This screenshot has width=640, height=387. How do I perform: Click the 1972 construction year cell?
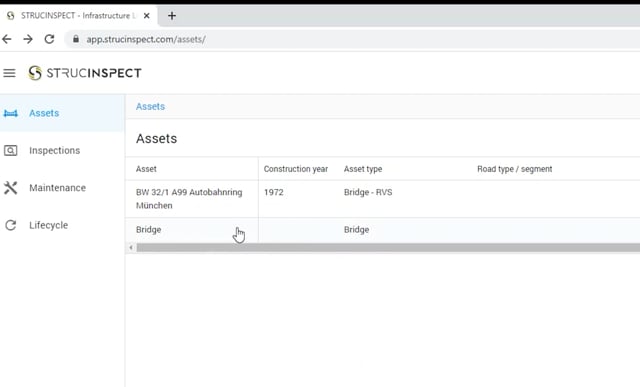(273, 192)
